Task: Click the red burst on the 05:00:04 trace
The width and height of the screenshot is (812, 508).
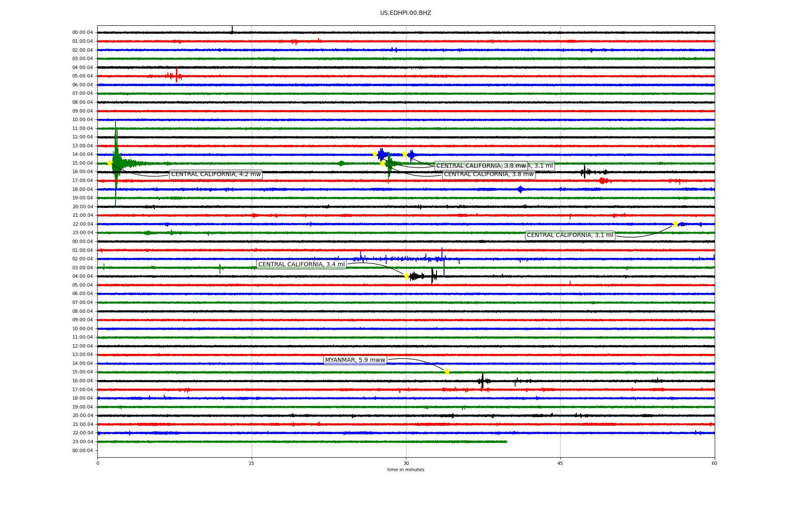Action: click(176, 76)
